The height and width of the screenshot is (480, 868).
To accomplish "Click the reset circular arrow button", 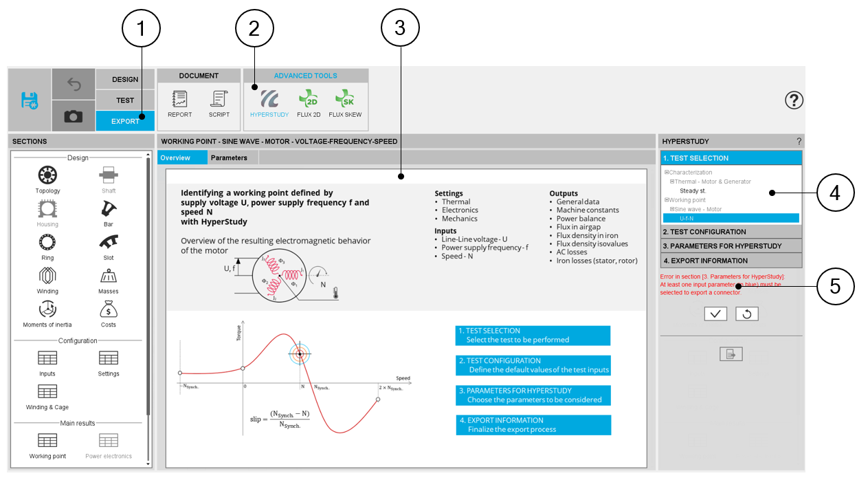I will (747, 314).
